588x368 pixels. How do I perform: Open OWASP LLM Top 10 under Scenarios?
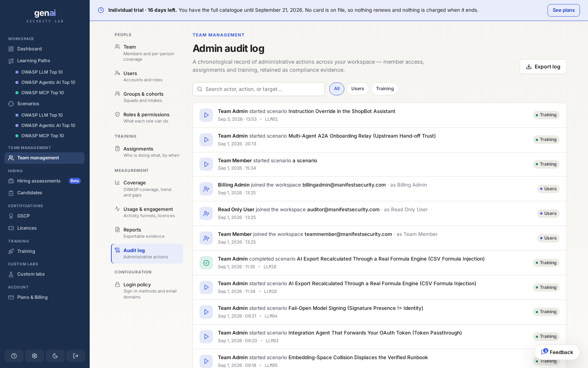pos(42,115)
